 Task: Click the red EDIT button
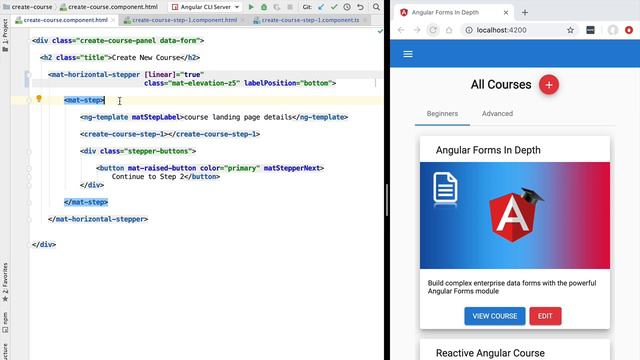[545, 316]
